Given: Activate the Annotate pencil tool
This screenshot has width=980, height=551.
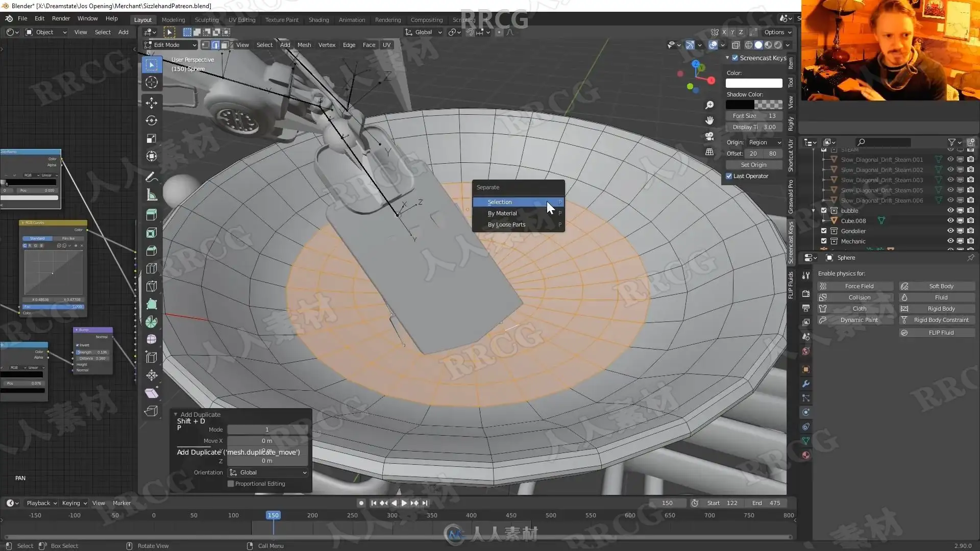Looking at the screenshot, I should coord(152,177).
